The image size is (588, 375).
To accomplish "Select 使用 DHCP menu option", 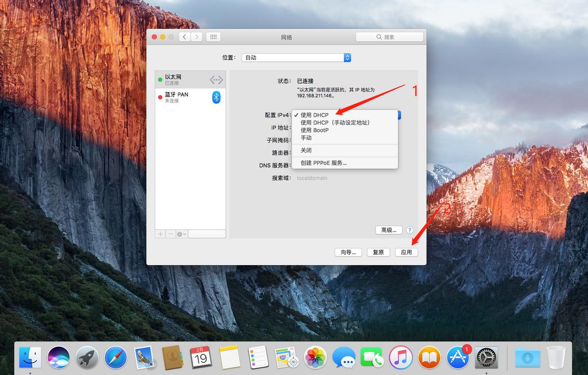I will coord(315,115).
